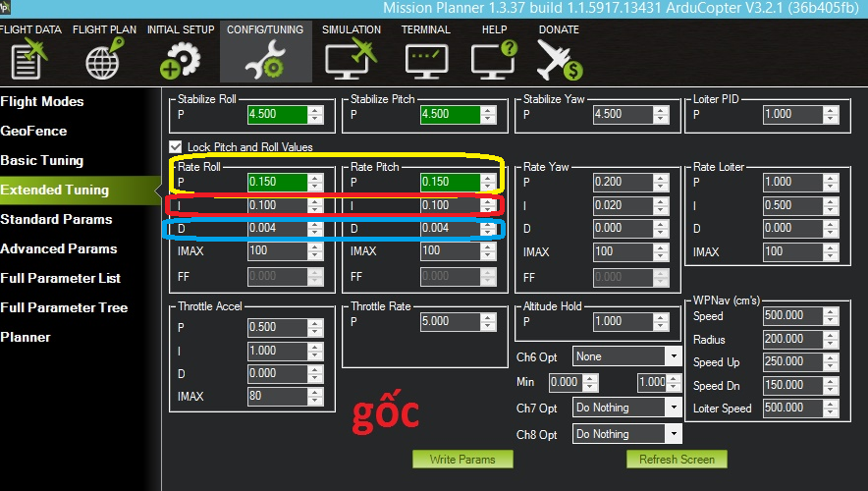Adjust Rate Loiter P spinner arrows
868x491 pixels.
click(x=831, y=182)
